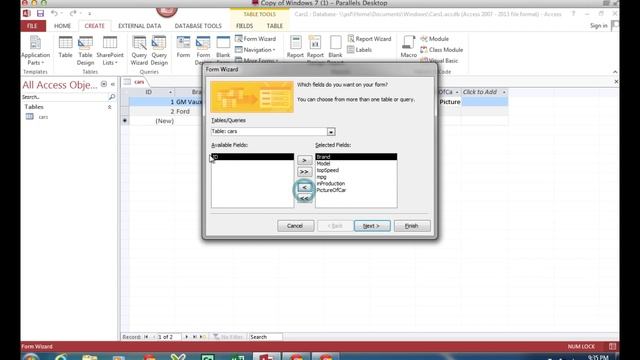Switch to the HOME tab
The width and height of the screenshot is (640, 360).
click(62, 26)
